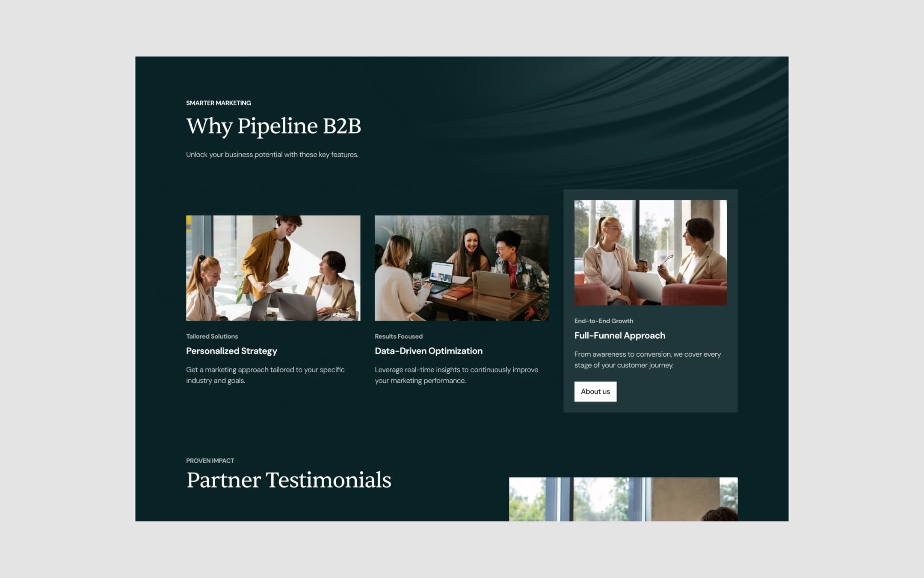Click the SMARTER MARKETING label
The image size is (924, 578).
pos(219,103)
